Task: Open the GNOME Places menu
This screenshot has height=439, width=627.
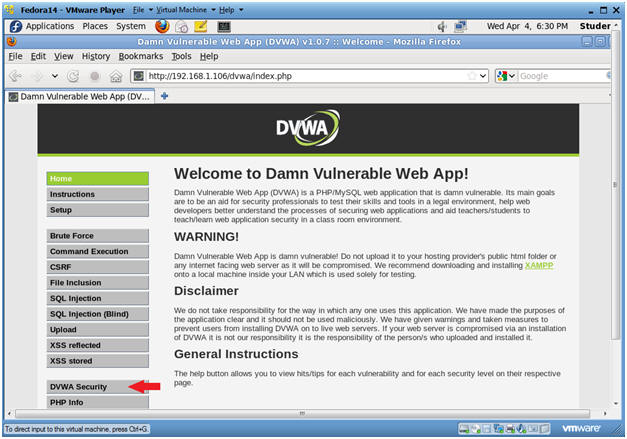Action: pyautogui.click(x=95, y=26)
